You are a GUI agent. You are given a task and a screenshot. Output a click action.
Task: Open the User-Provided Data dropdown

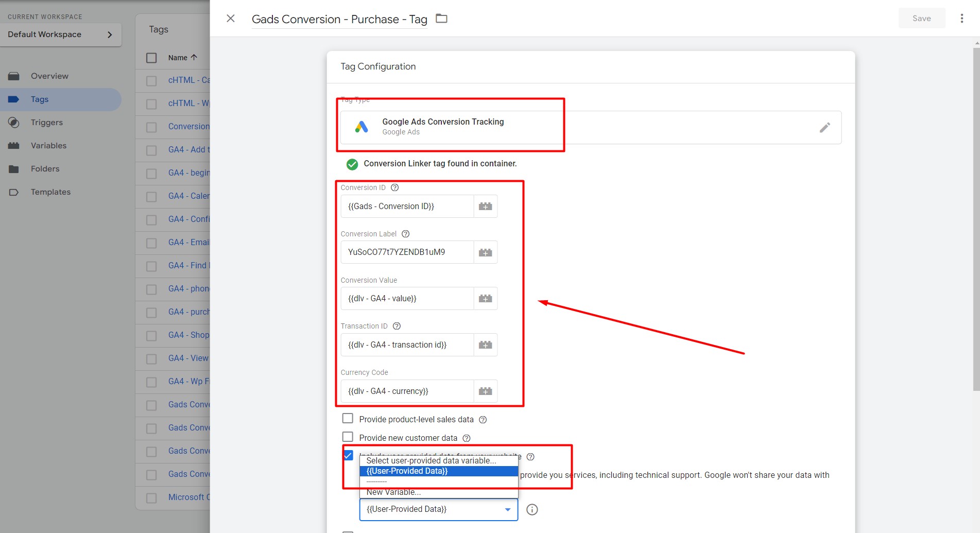[x=438, y=509]
